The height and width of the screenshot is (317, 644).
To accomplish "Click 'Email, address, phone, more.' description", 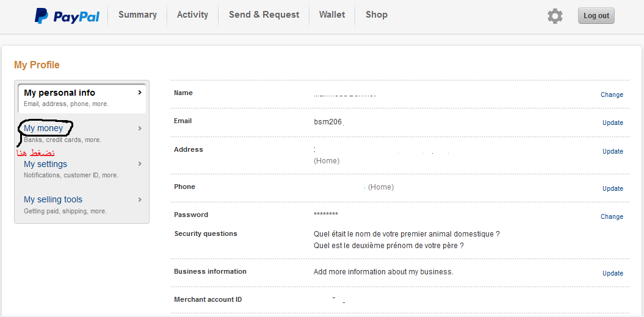I will click(x=66, y=104).
